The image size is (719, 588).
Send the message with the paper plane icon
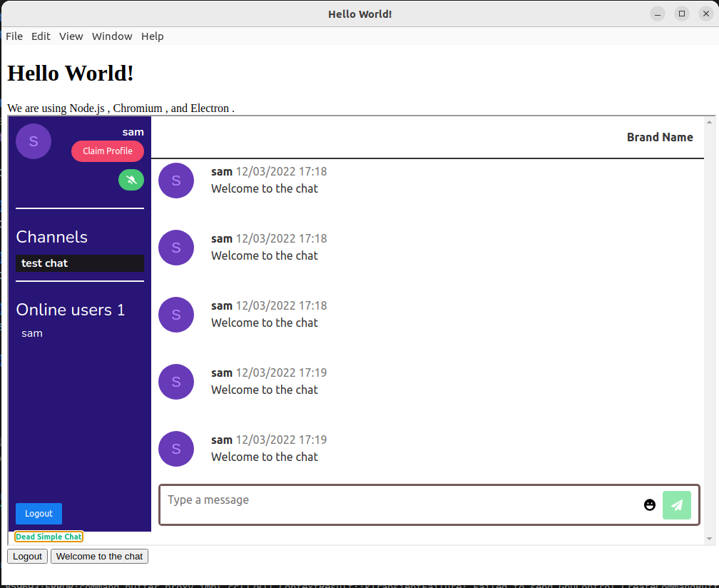[676, 505]
